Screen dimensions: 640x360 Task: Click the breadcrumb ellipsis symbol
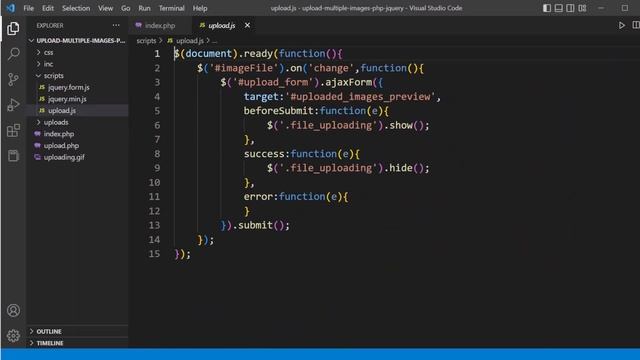(x=215, y=41)
